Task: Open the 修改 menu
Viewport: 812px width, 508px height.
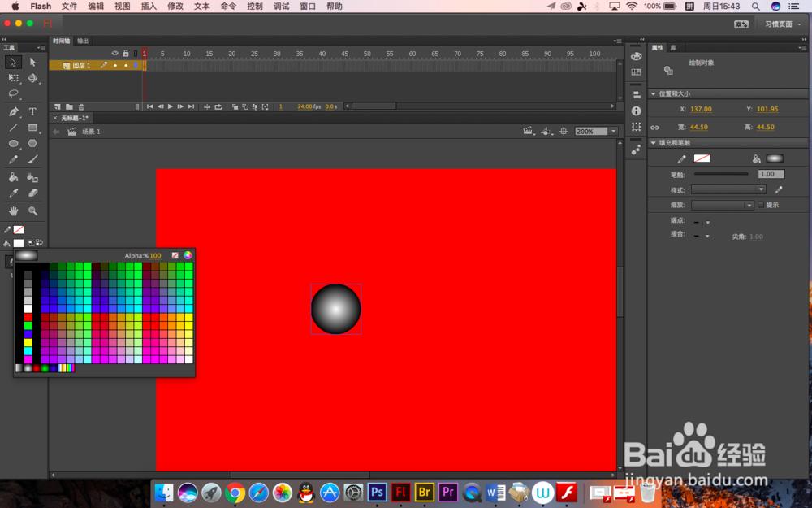Action: pos(175,7)
